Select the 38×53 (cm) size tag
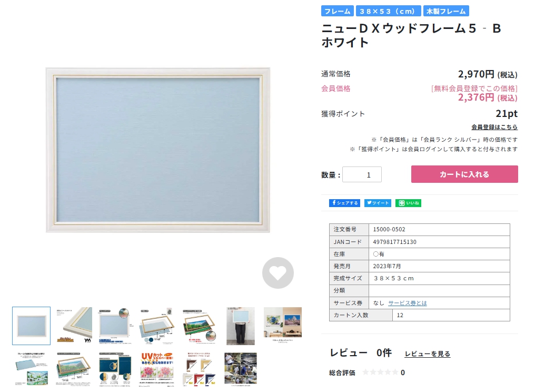Image resolution: width=535 pixels, height=392 pixels. coord(388,11)
